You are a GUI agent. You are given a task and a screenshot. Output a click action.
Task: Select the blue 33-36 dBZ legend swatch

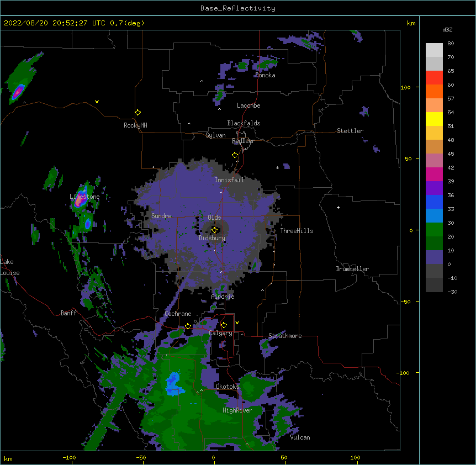[x=434, y=202]
